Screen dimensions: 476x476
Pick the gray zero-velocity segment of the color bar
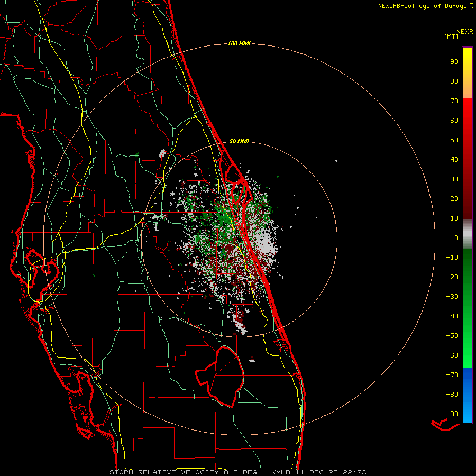pyautogui.click(x=467, y=234)
